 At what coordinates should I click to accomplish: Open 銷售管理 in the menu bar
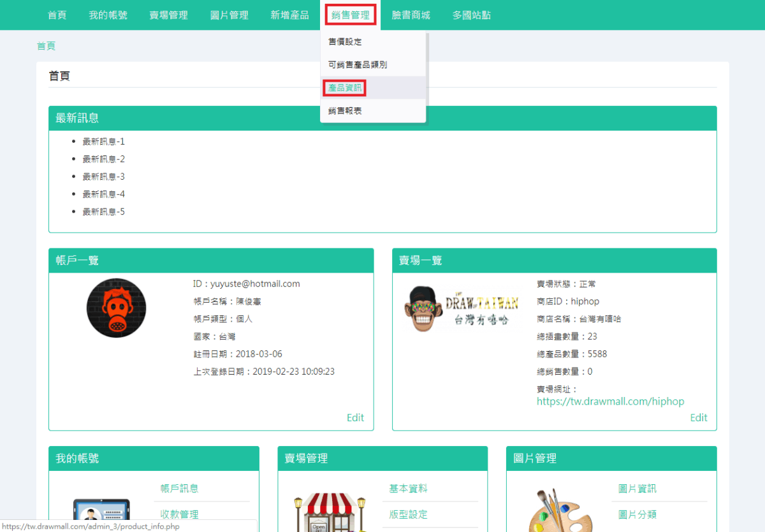(x=350, y=15)
